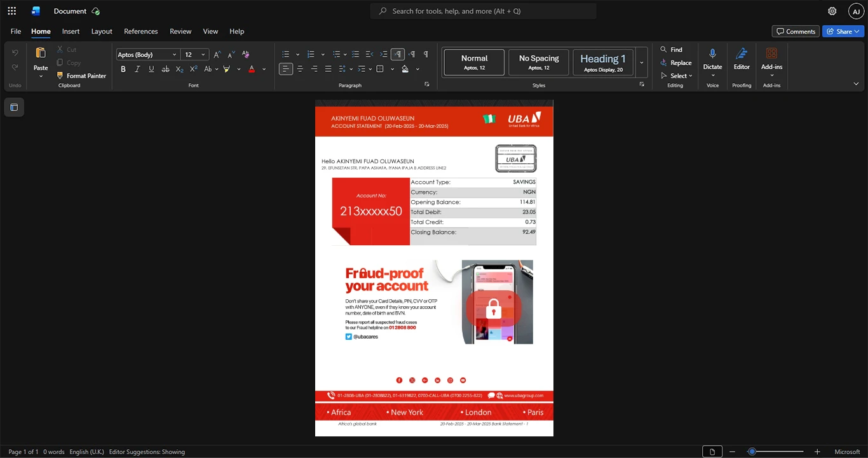Click the Shrink Font icon
Image resolution: width=868 pixels, height=458 pixels.
(x=231, y=55)
